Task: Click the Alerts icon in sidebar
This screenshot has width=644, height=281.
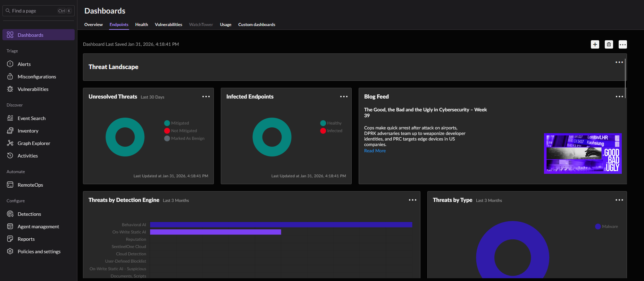Action: 10,64
